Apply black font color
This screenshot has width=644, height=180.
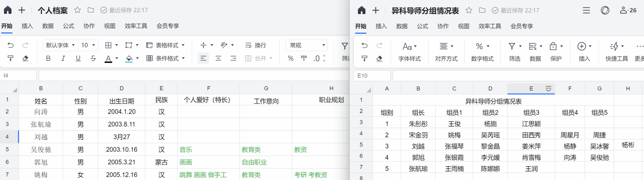pos(108,59)
